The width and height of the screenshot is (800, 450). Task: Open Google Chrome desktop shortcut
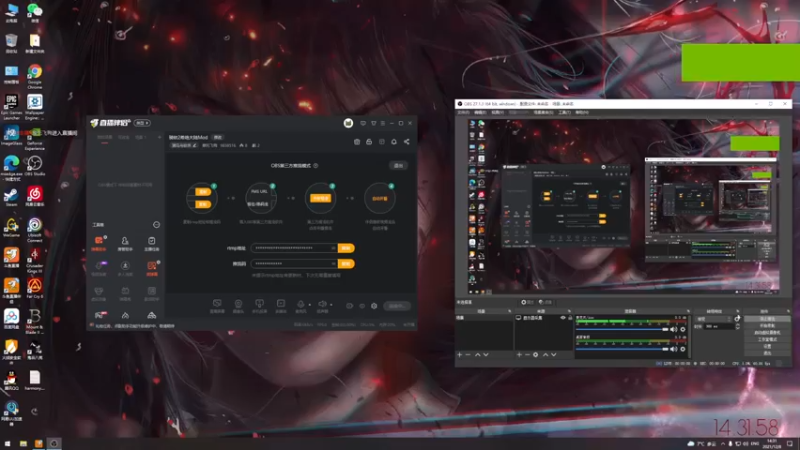pos(35,77)
